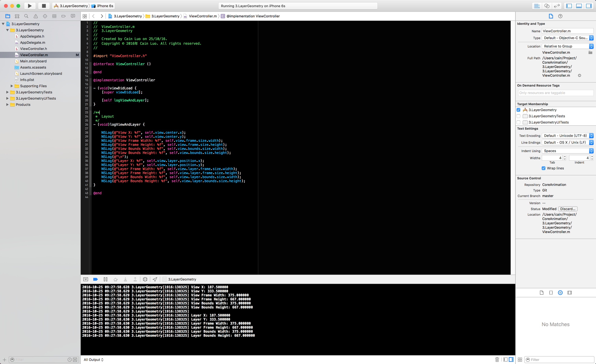Enable 3.LayerGeometryTests target membership
The height and width of the screenshot is (364, 596).
(518, 116)
